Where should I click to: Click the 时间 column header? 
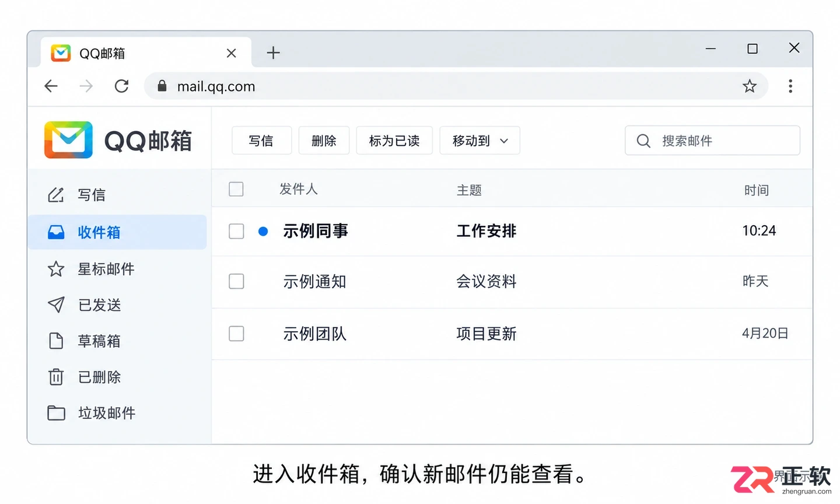(x=757, y=190)
